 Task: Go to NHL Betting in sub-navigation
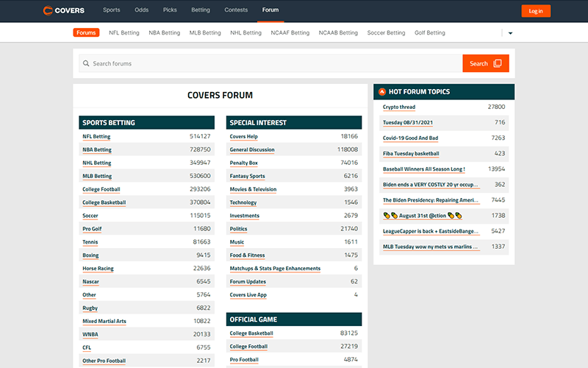246,32
